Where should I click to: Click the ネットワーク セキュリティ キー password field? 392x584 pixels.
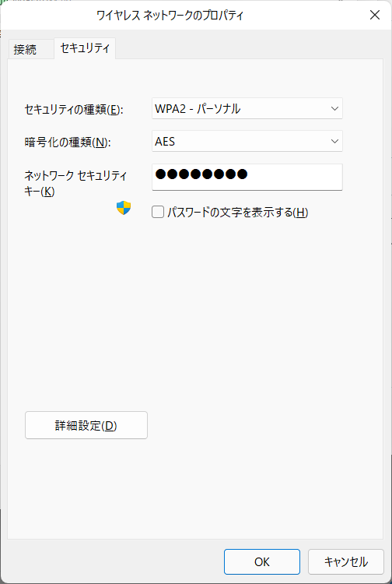coord(247,177)
